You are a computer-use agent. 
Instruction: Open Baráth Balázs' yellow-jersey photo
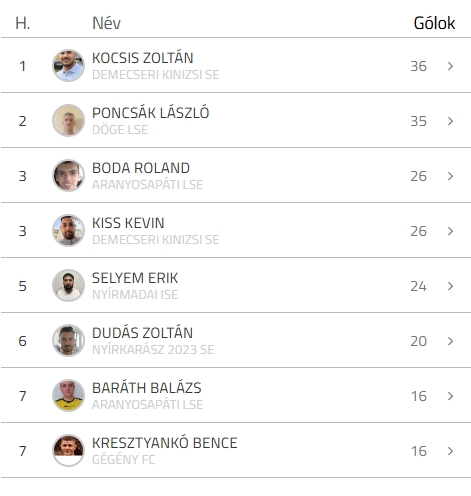click(x=68, y=395)
